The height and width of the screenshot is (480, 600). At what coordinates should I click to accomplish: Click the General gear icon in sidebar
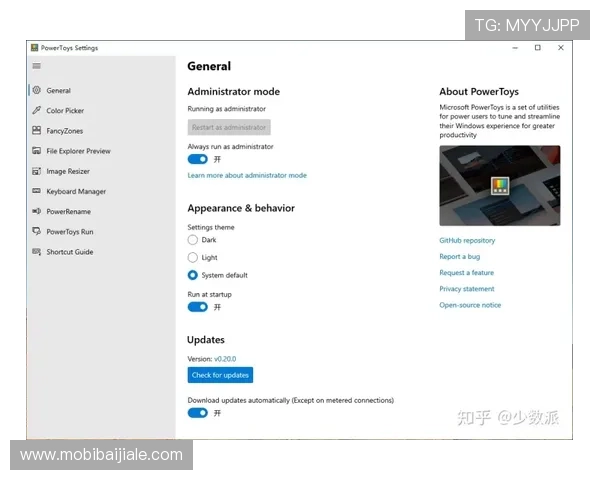tap(37, 91)
